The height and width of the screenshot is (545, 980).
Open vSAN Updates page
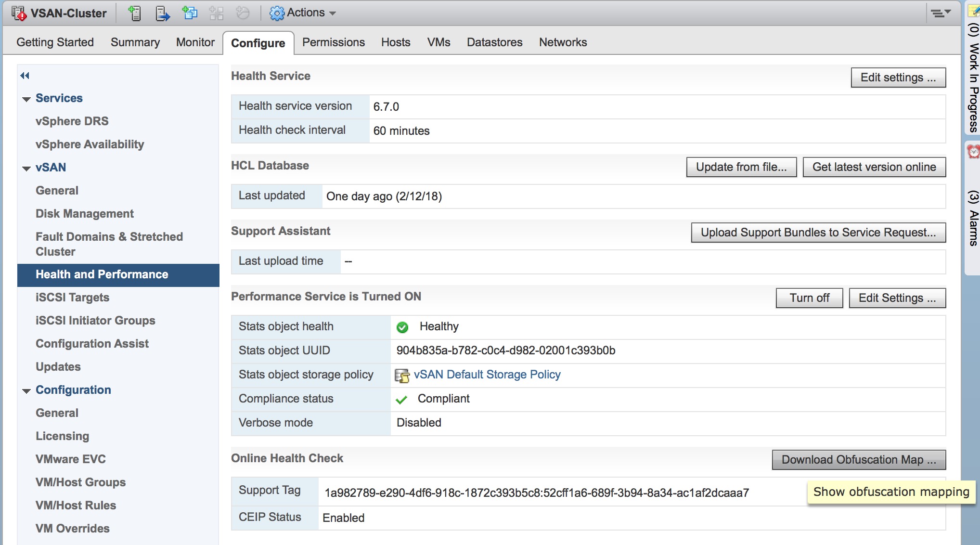coord(58,367)
